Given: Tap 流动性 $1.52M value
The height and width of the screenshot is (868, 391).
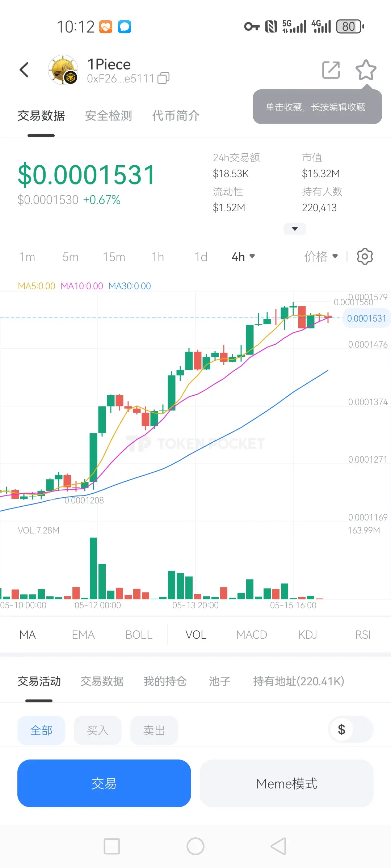Looking at the screenshot, I should (x=229, y=208).
